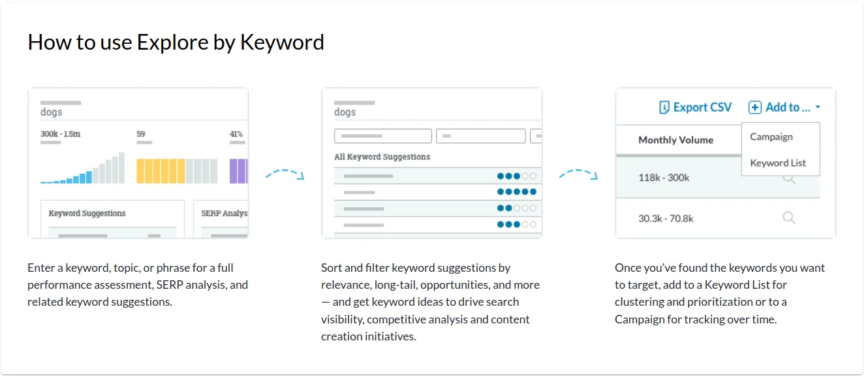This screenshot has width=868, height=392.
Task: Click the 118k - 300k volume row
Action: point(718,177)
